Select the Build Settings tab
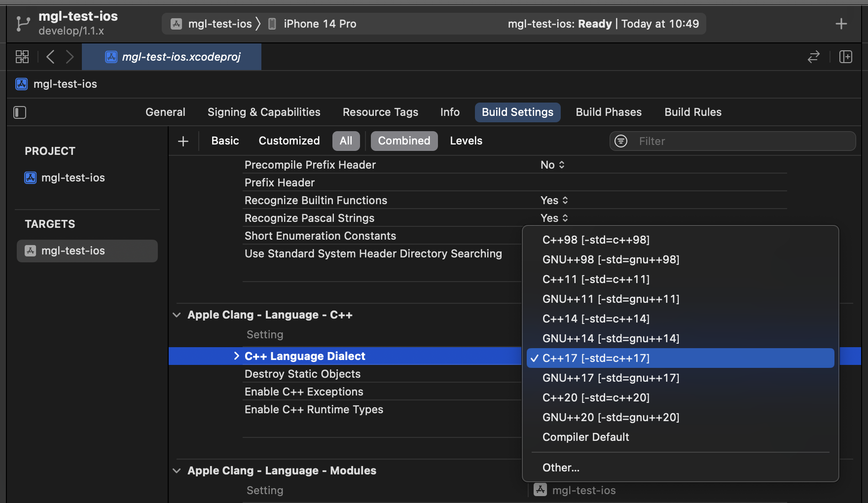Image resolution: width=868 pixels, height=503 pixels. click(x=517, y=112)
